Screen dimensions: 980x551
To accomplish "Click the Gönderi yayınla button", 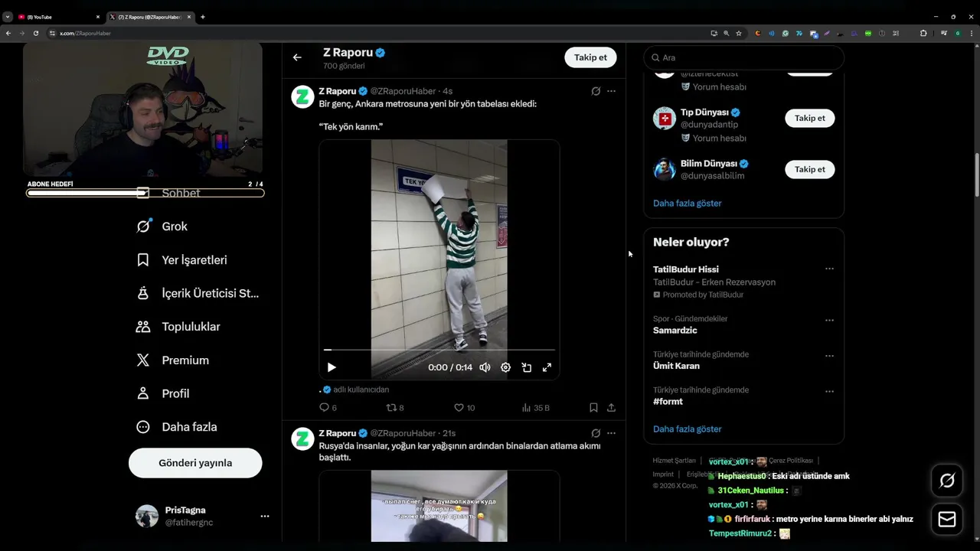I will (195, 463).
